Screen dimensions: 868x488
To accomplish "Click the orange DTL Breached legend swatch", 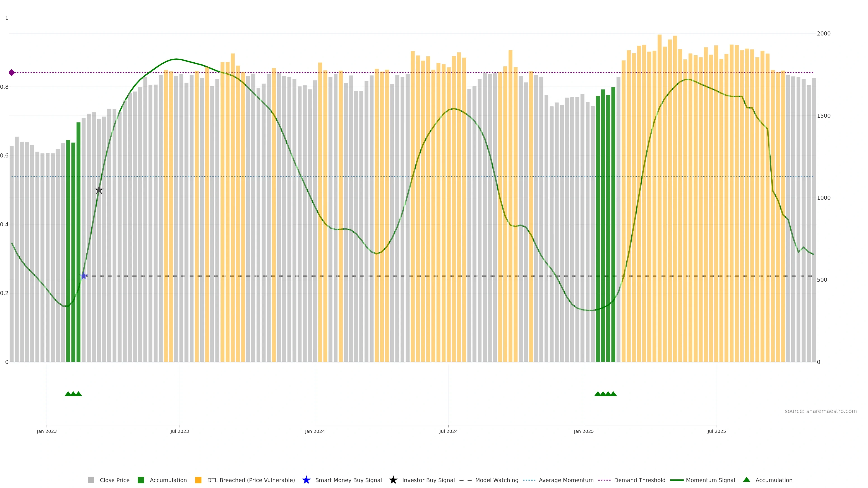I will tap(198, 480).
